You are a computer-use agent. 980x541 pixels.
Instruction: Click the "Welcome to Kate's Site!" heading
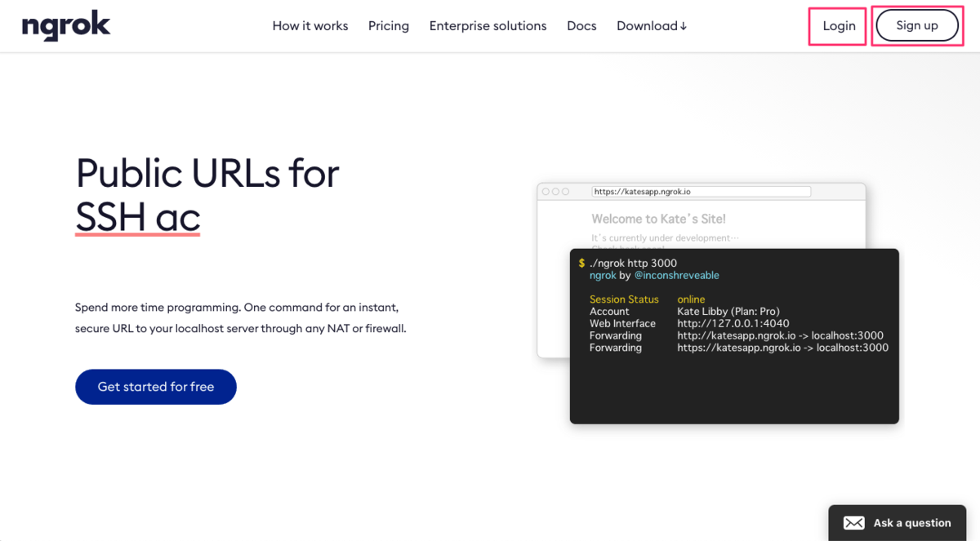(x=658, y=219)
